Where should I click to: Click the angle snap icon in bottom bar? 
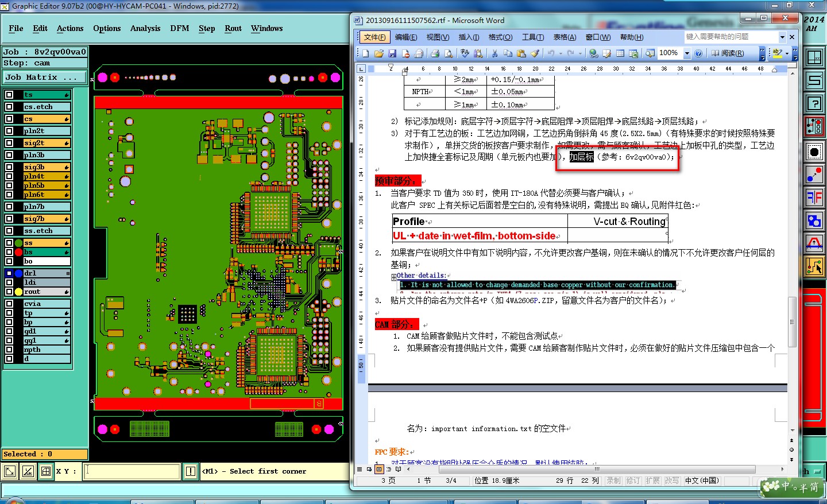tap(28, 471)
